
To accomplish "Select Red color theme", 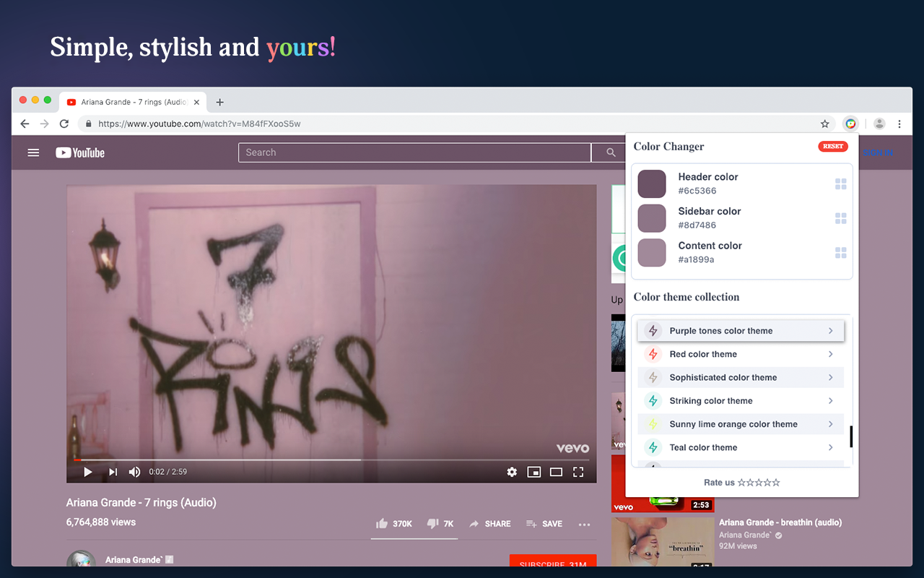I will [741, 354].
